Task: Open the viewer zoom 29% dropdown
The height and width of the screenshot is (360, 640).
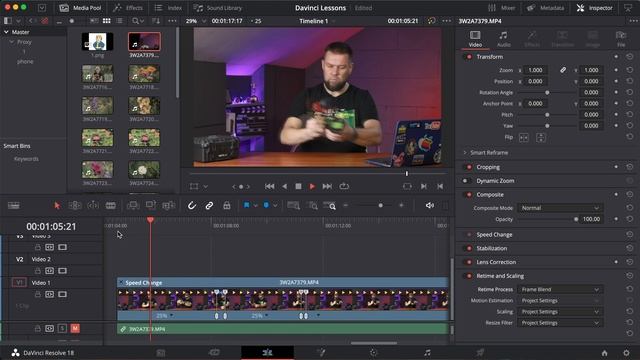Action: click(196, 21)
